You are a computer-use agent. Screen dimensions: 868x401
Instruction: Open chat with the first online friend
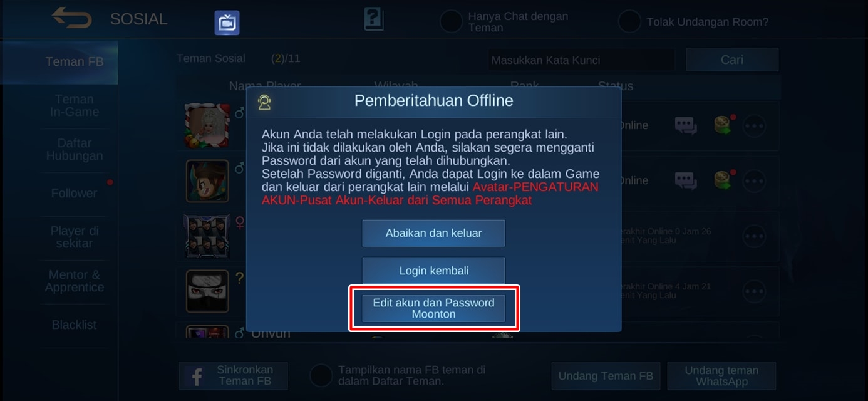686,125
